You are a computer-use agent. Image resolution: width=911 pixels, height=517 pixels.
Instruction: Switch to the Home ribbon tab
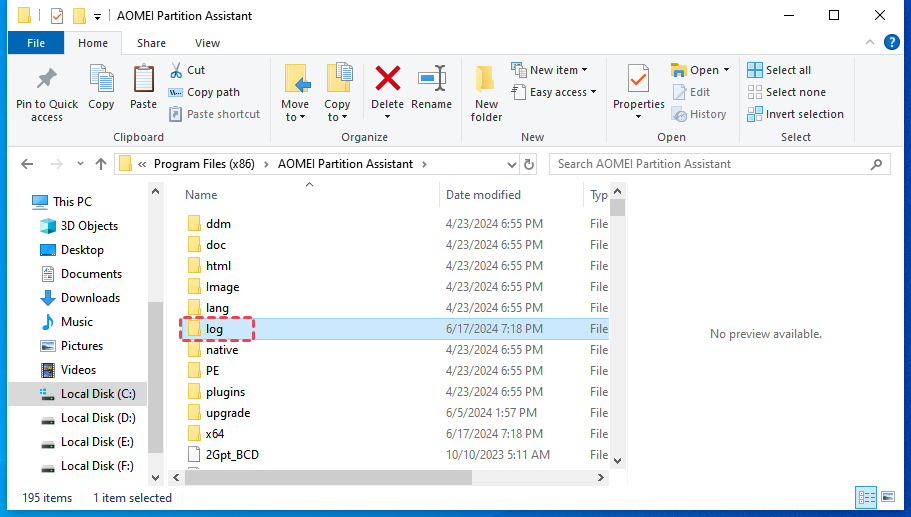click(93, 43)
